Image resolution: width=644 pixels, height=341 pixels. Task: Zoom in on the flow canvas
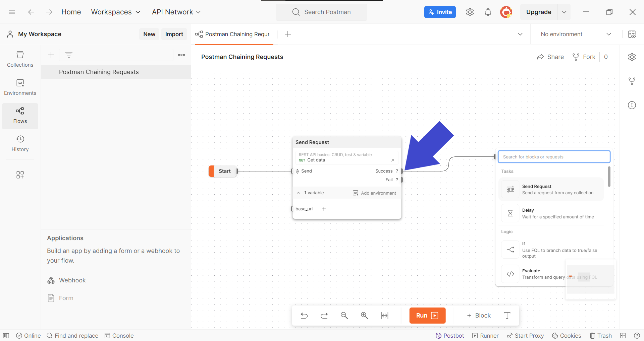tap(365, 316)
